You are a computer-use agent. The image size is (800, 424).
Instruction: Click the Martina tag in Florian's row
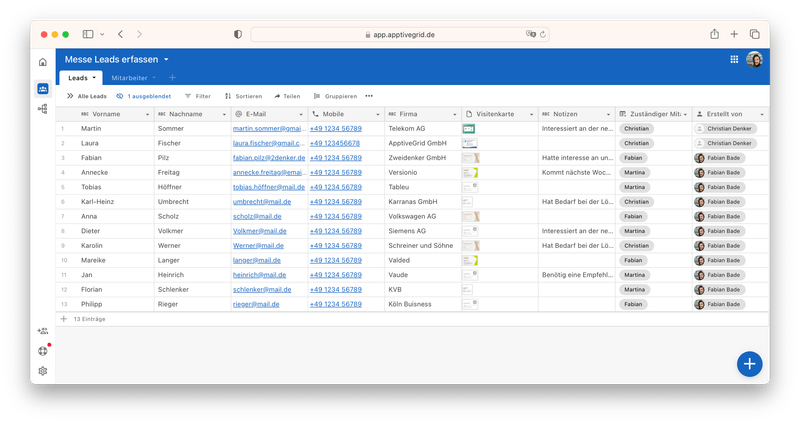click(634, 289)
